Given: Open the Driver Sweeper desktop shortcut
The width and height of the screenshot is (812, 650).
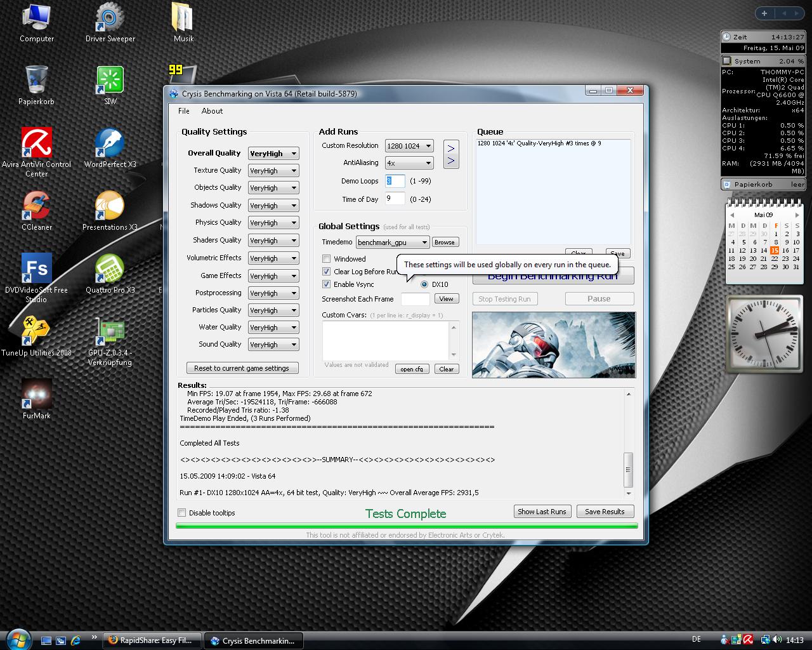Looking at the screenshot, I should pyautogui.click(x=110, y=23).
